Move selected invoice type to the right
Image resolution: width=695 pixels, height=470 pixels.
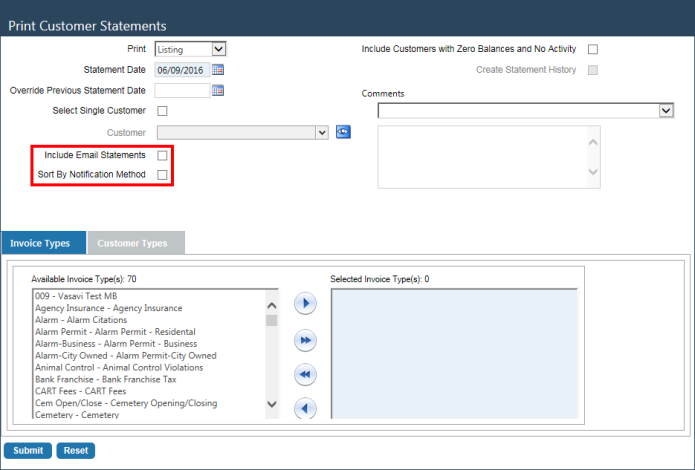click(x=305, y=303)
